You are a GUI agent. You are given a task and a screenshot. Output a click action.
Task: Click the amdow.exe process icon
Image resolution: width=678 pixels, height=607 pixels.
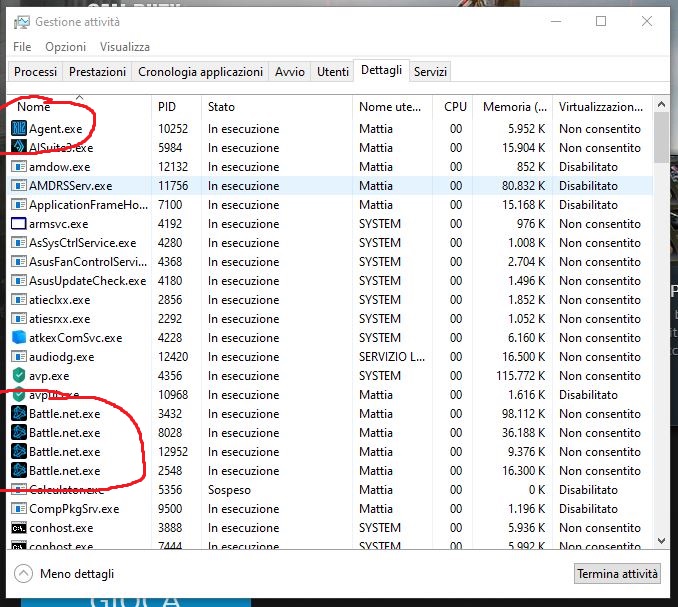[19, 166]
